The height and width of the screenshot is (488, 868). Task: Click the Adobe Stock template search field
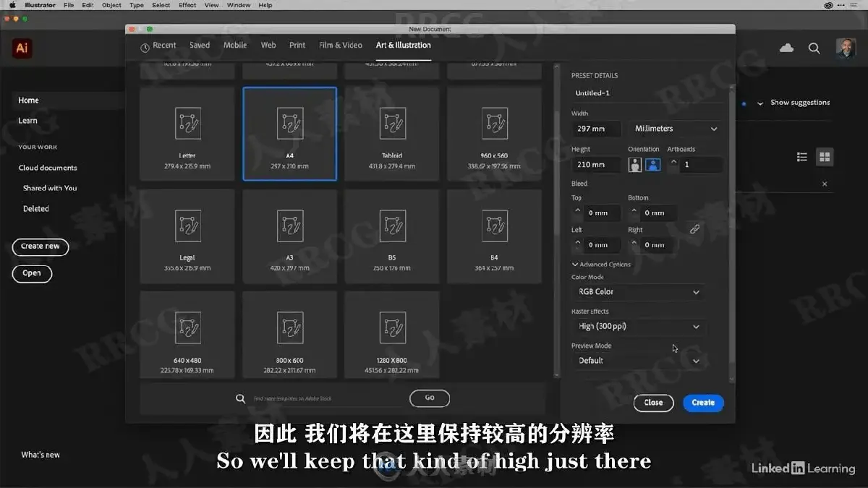pyautogui.click(x=325, y=398)
